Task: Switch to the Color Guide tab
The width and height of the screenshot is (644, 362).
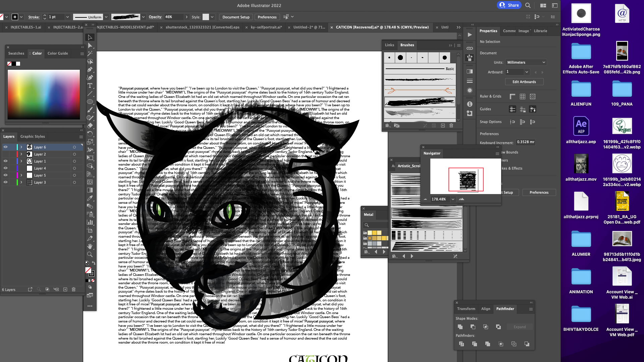Action: pos(58,53)
